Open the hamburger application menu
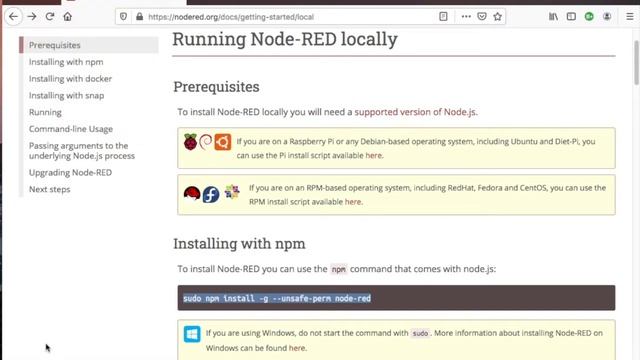This screenshot has height=360, width=640. point(630,17)
